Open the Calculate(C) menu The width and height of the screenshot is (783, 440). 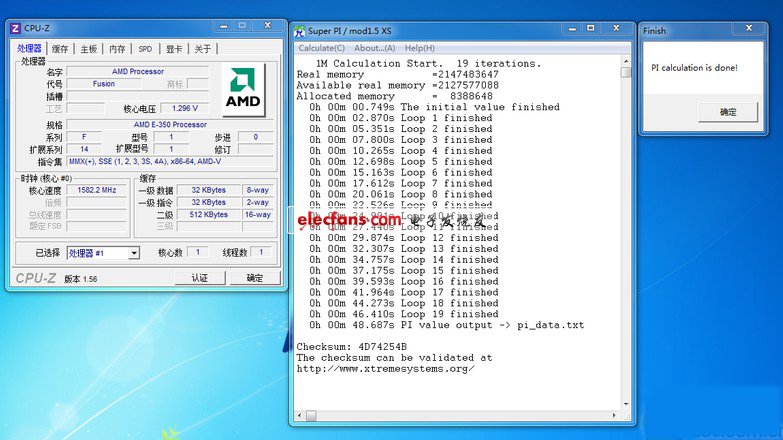pyautogui.click(x=321, y=48)
